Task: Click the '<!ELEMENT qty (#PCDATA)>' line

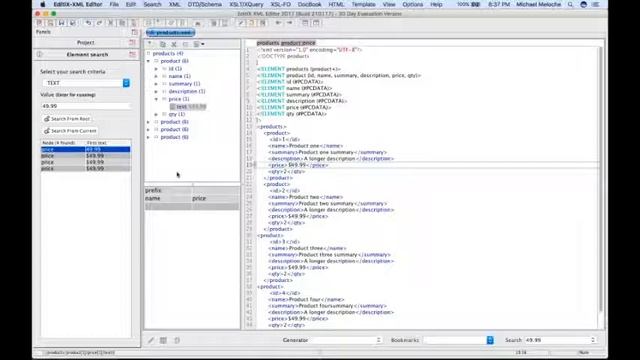Action: tap(292, 114)
